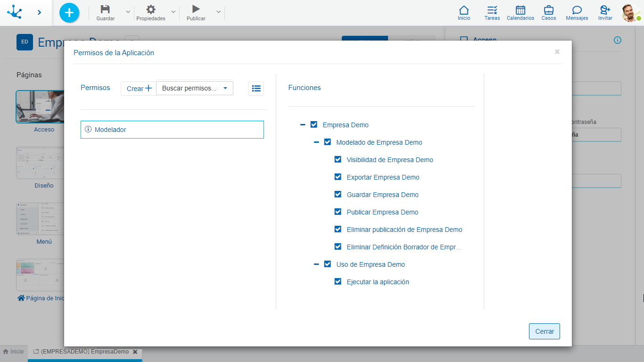The width and height of the screenshot is (644, 362).
Task: Toggle Visibilidad de Empresa Demo checkbox
Action: [x=338, y=159]
